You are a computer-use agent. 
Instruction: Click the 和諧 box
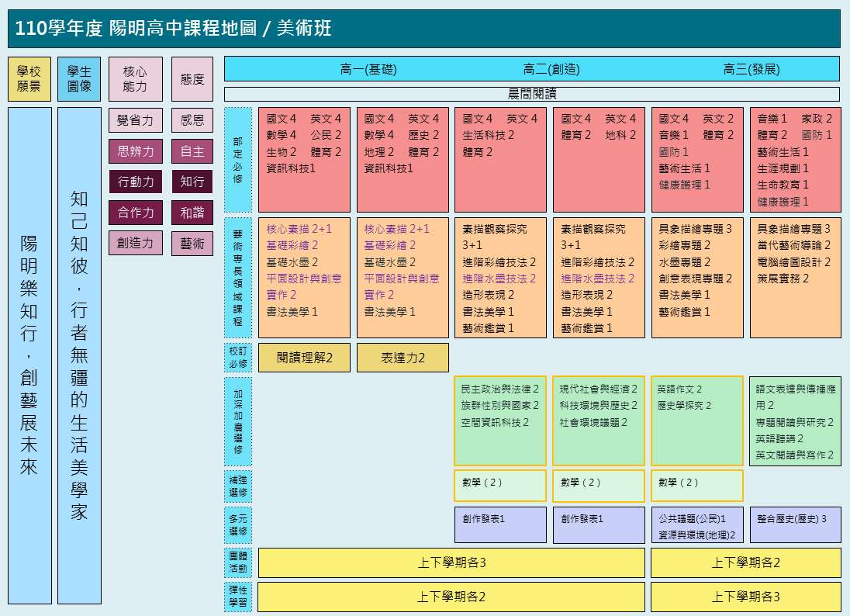pyautogui.click(x=192, y=213)
